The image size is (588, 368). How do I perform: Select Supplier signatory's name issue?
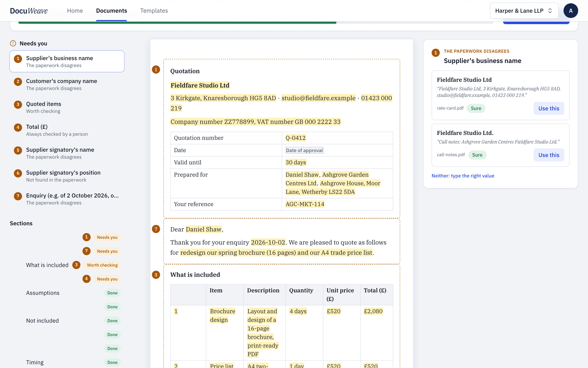[67, 153]
